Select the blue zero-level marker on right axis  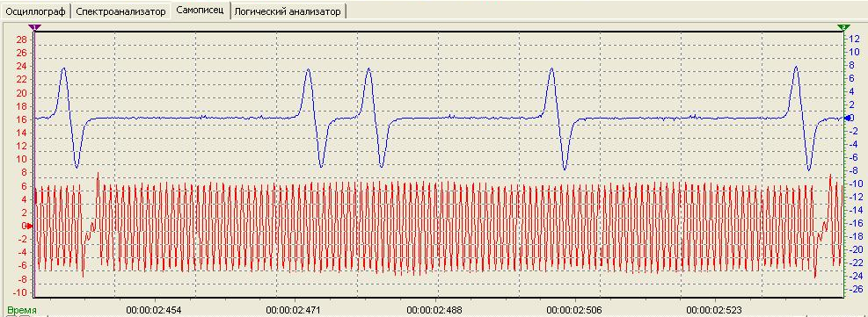(847, 118)
